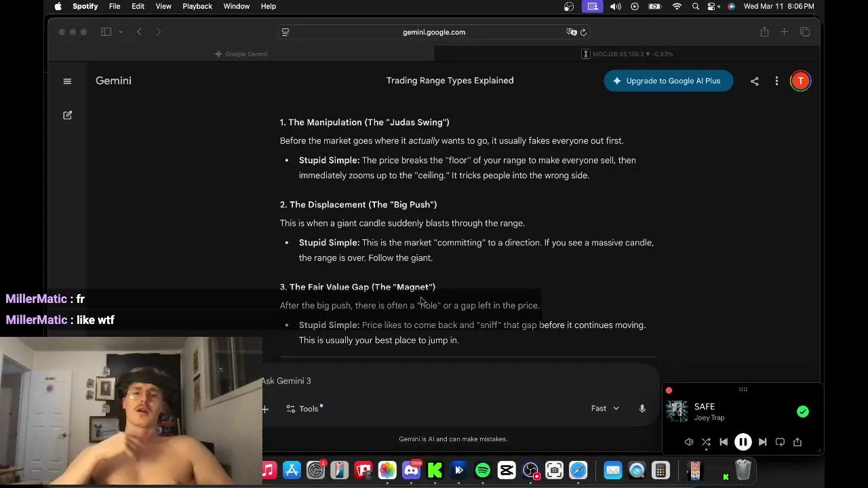The width and height of the screenshot is (868, 488).
Task: Switch to the Google Gemini tab
Action: coord(241,54)
